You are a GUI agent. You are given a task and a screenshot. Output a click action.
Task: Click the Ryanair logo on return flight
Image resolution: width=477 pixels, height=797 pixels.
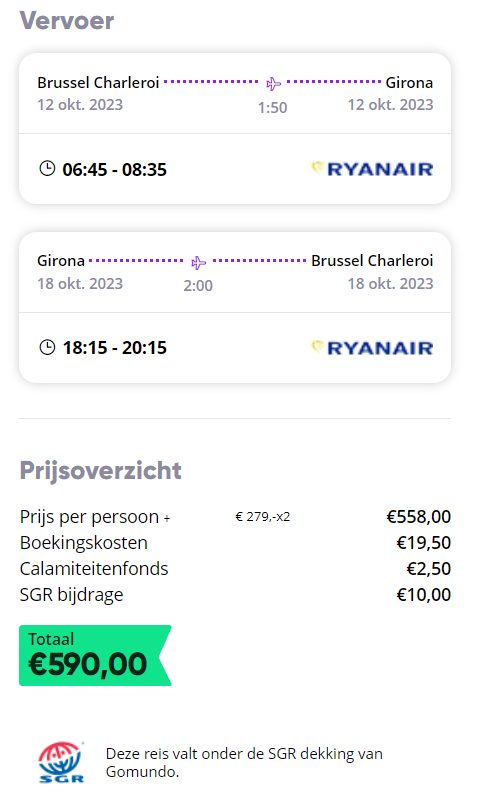(372, 348)
